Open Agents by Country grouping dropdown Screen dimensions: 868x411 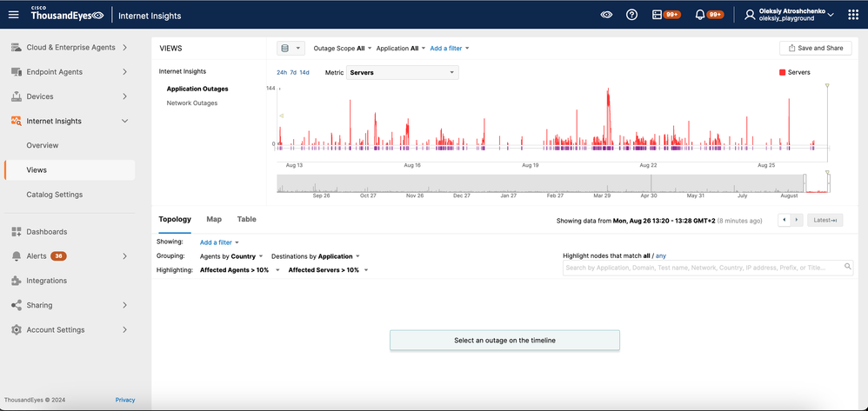[230, 256]
